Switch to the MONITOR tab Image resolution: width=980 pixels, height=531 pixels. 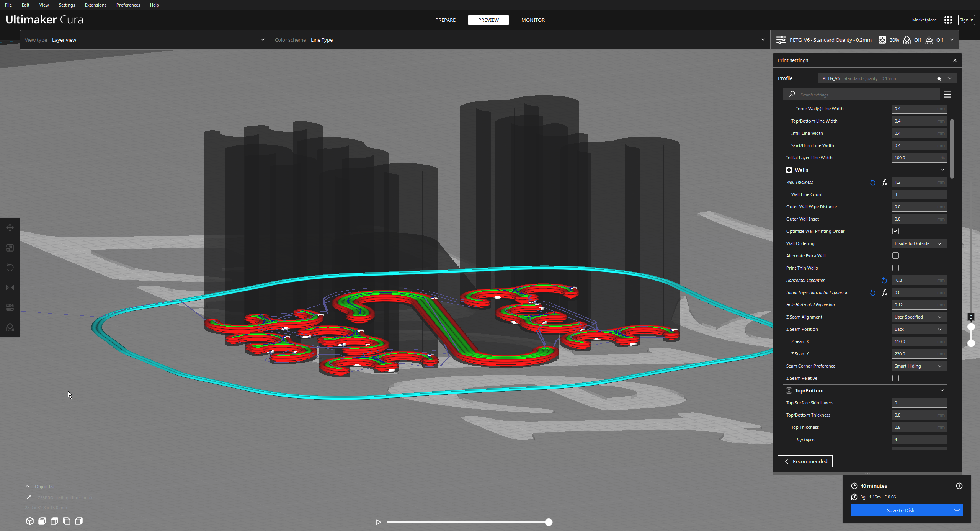533,20
